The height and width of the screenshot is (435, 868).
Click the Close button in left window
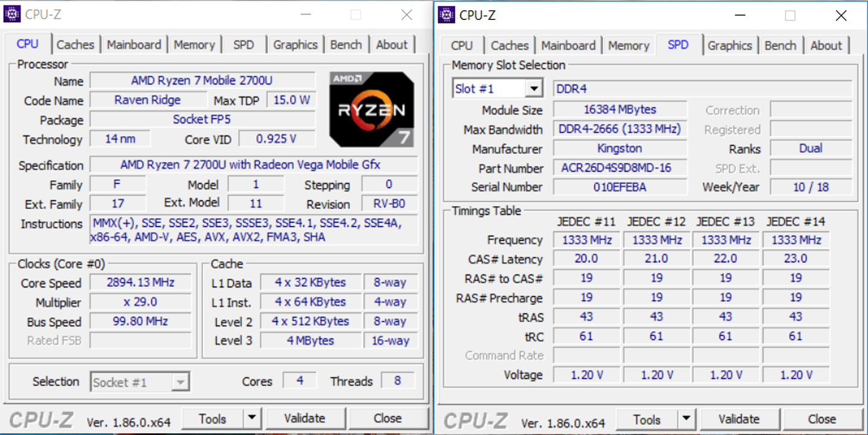point(387,418)
